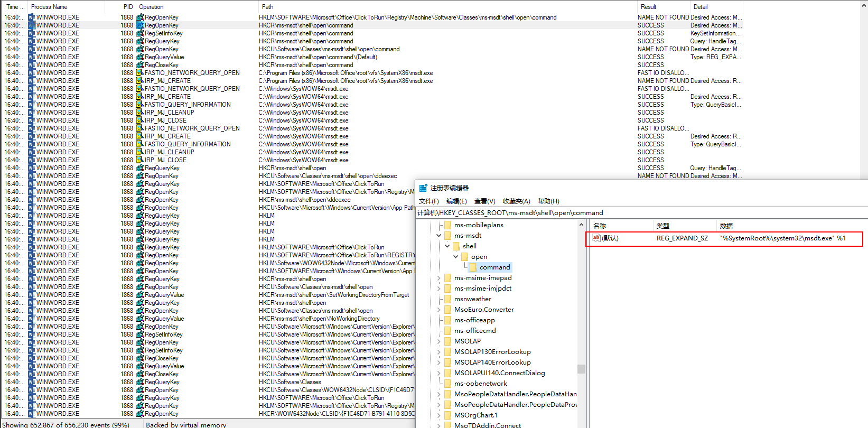Click registry icon in the NoWorkingDirectory row

pos(140,319)
